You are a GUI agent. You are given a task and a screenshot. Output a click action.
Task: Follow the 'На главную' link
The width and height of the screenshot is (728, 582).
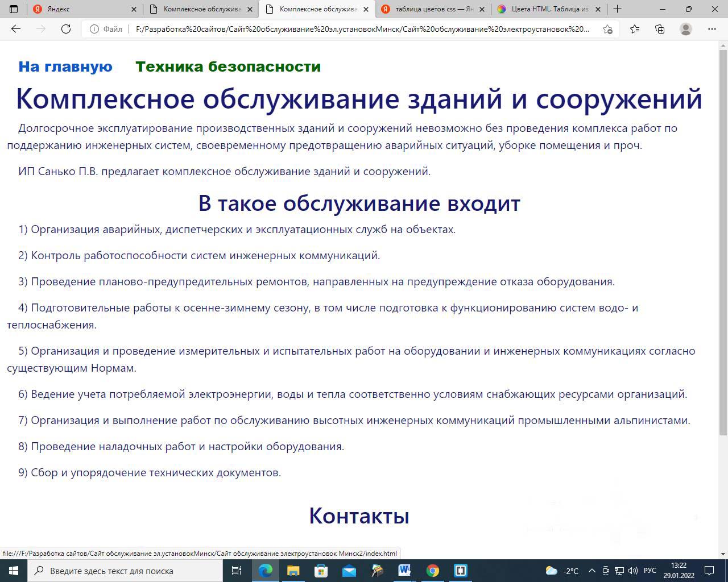pos(65,66)
